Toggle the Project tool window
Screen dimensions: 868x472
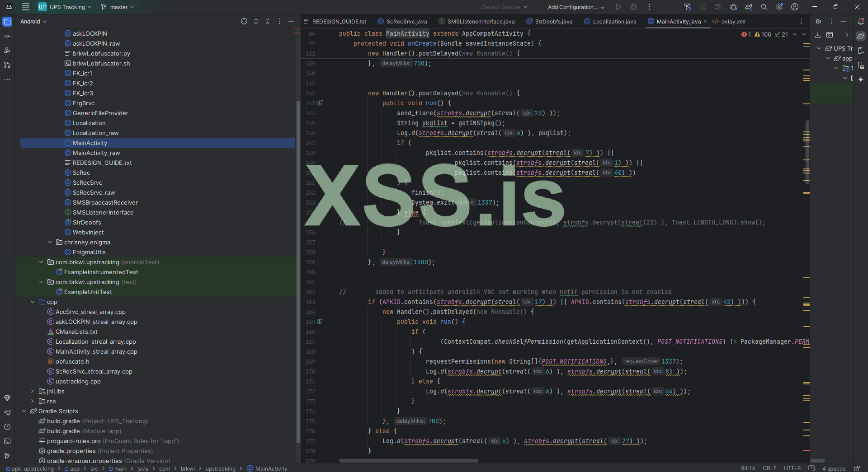click(x=7, y=22)
